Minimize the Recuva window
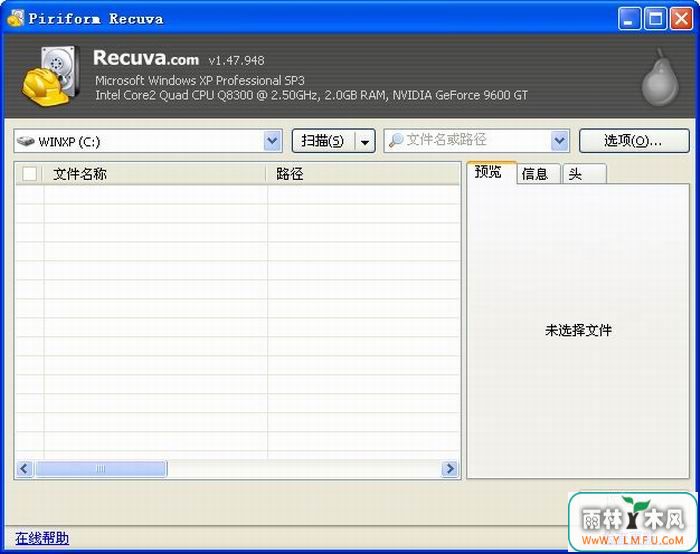The image size is (700, 554). [x=629, y=19]
